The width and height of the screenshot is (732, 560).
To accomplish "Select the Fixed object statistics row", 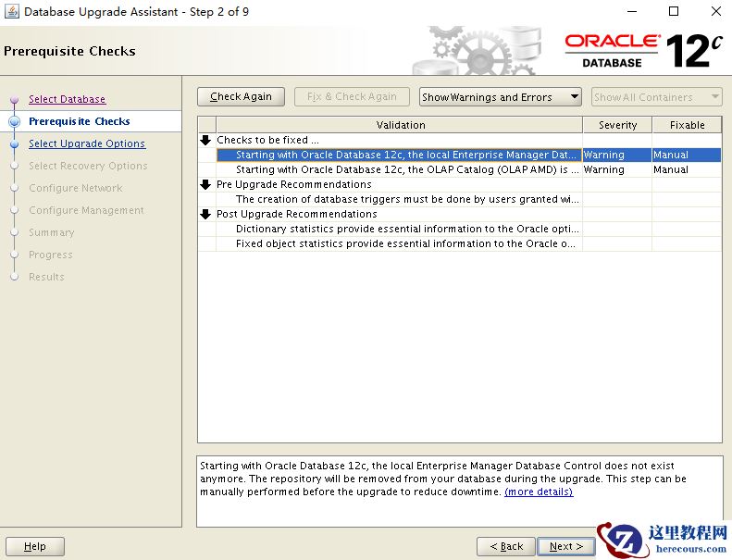I will (460, 243).
